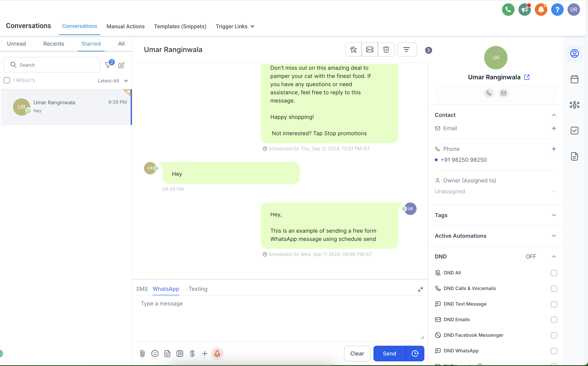Delete conversation using trash icon

pyautogui.click(x=386, y=50)
